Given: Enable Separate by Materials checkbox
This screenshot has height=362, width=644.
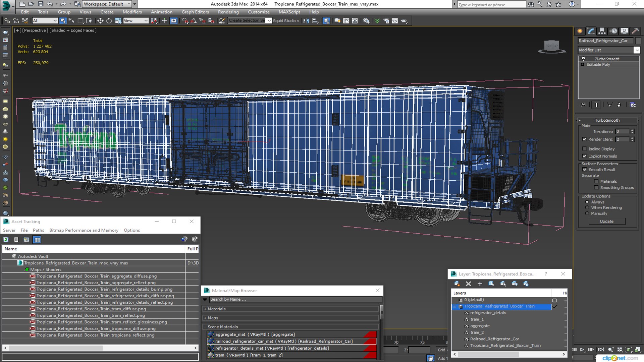Looking at the screenshot, I should click(596, 181).
